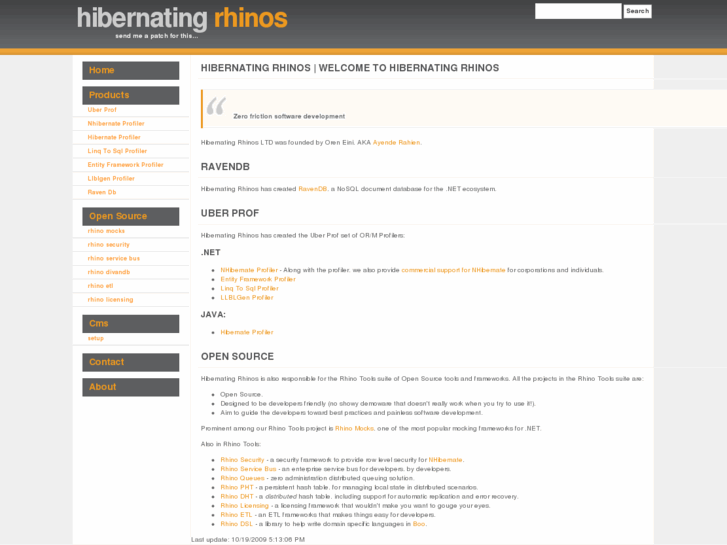Open Hibernate Profiler link under JAVA

click(247, 332)
